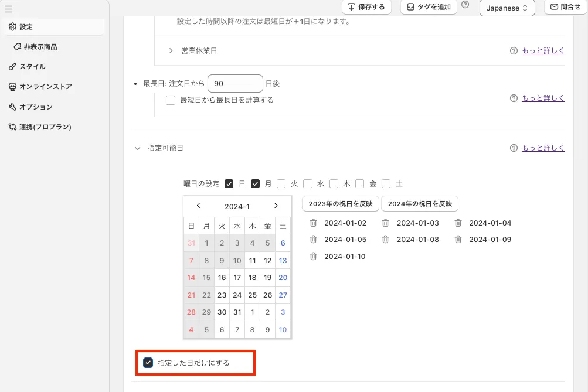Viewport: 588px width, 392px height.
Task: Select January 16 on the calendar
Action: point(222,278)
